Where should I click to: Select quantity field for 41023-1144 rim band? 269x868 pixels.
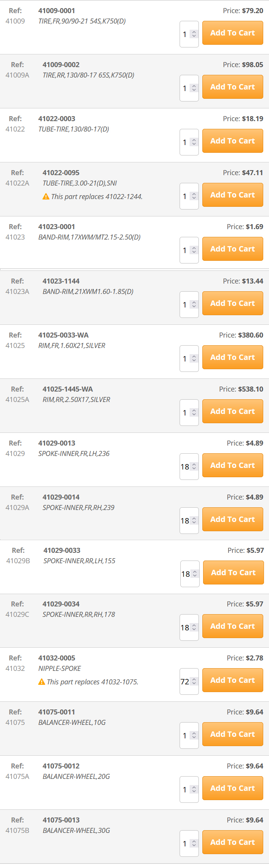pos(189,304)
